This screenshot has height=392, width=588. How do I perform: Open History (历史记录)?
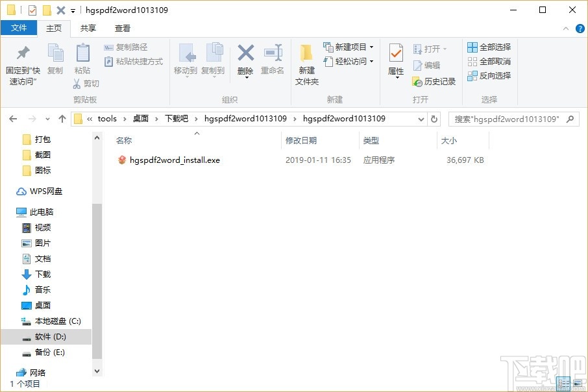[x=434, y=81]
